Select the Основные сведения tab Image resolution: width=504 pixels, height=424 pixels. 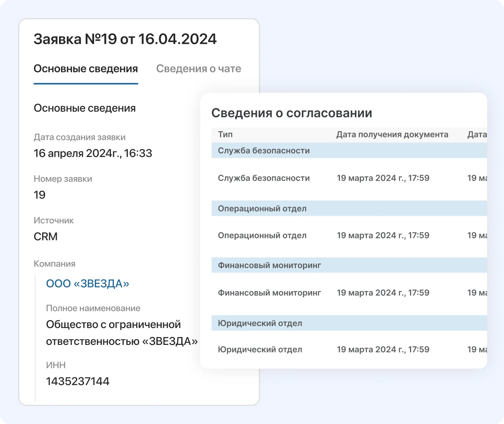(x=86, y=69)
